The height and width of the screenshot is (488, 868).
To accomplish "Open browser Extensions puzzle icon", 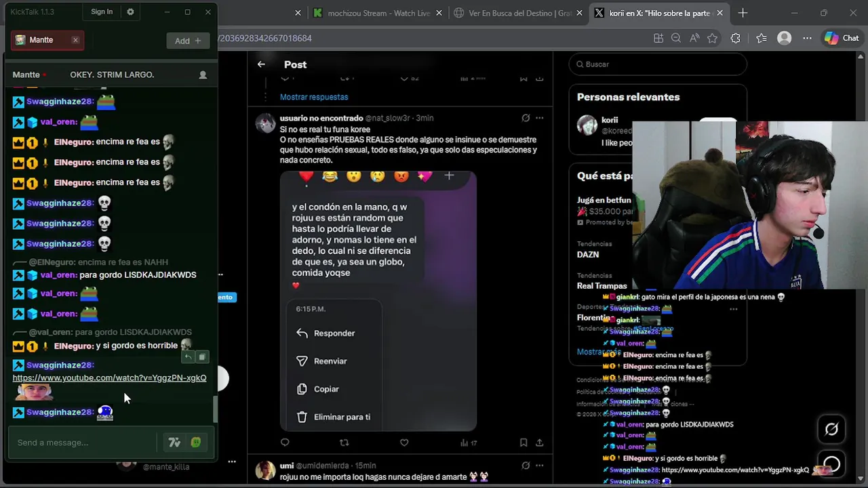I will tap(736, 39).
